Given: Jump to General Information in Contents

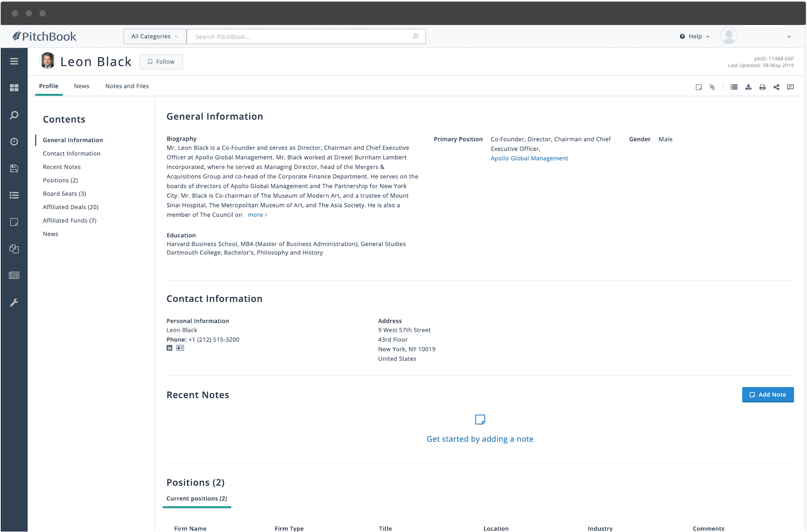Looking at the screenshot, I should (73, 140).
